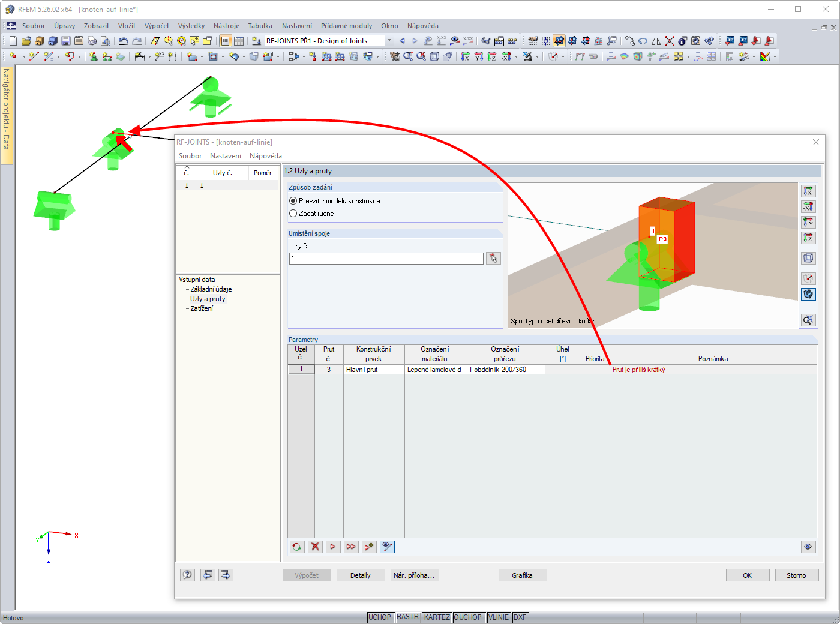
Task: Click the New file icon
Action: pos(13,41)
